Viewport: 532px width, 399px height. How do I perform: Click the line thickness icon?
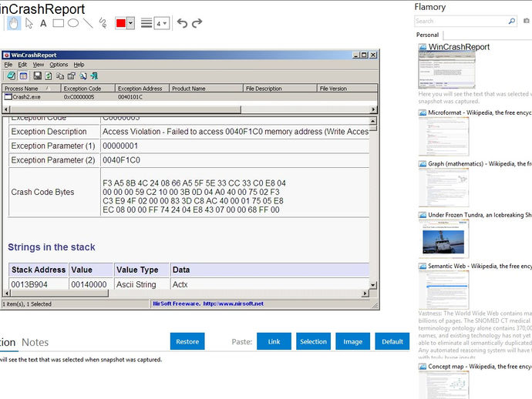point(146,23)
